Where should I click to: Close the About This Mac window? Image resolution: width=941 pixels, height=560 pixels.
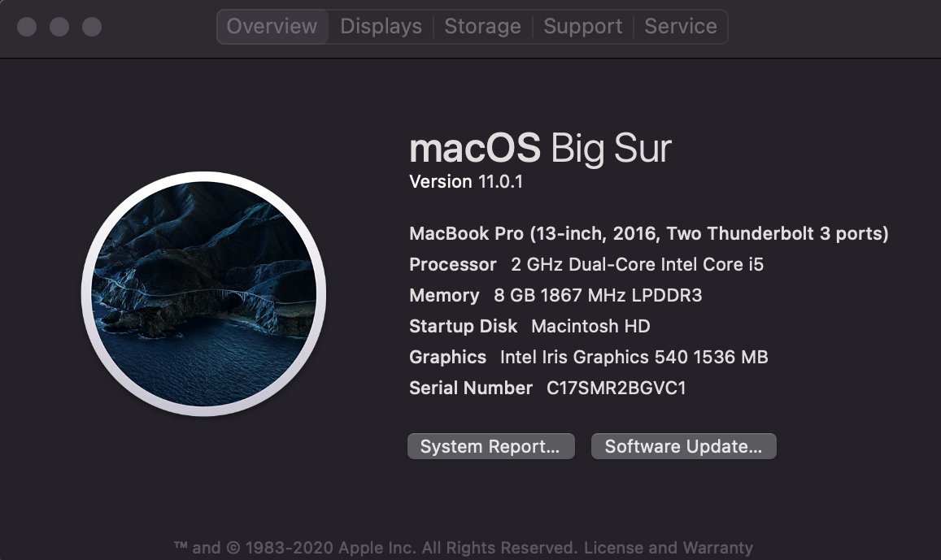coord(27,27)
